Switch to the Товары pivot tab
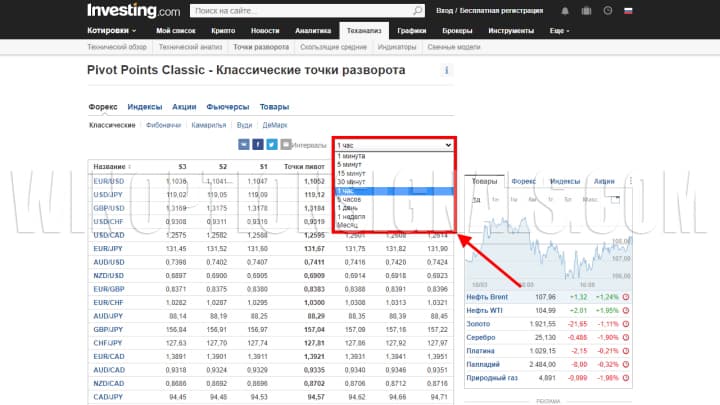 click(274, 107)
